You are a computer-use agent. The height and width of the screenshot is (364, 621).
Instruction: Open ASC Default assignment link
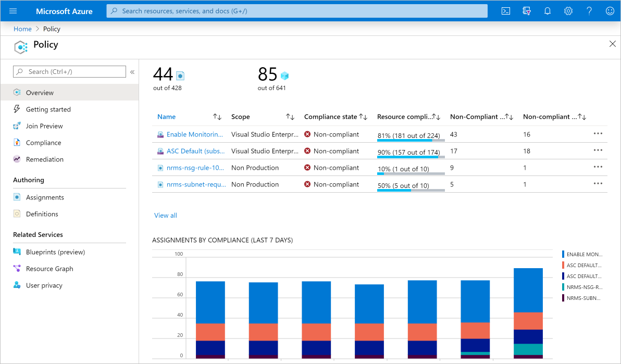tap(196, 152)
